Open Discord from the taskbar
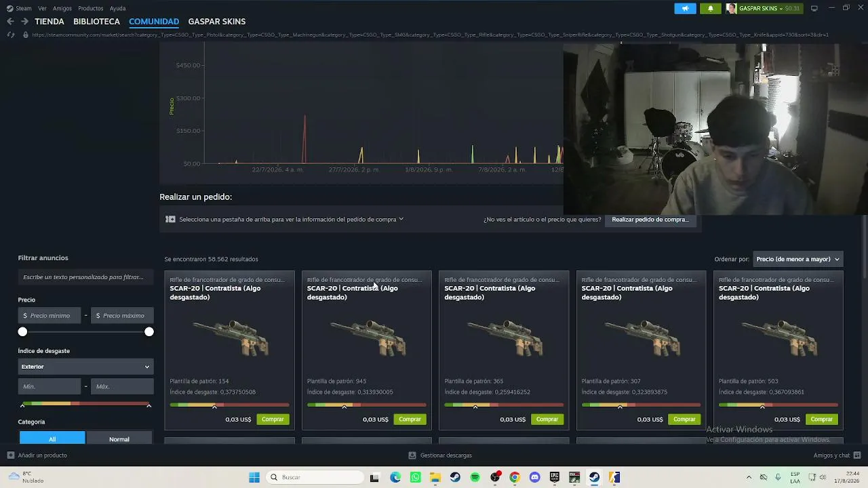The height and width of the screenshot is (488, 868). pyautogui.click(x=534, y=477)
